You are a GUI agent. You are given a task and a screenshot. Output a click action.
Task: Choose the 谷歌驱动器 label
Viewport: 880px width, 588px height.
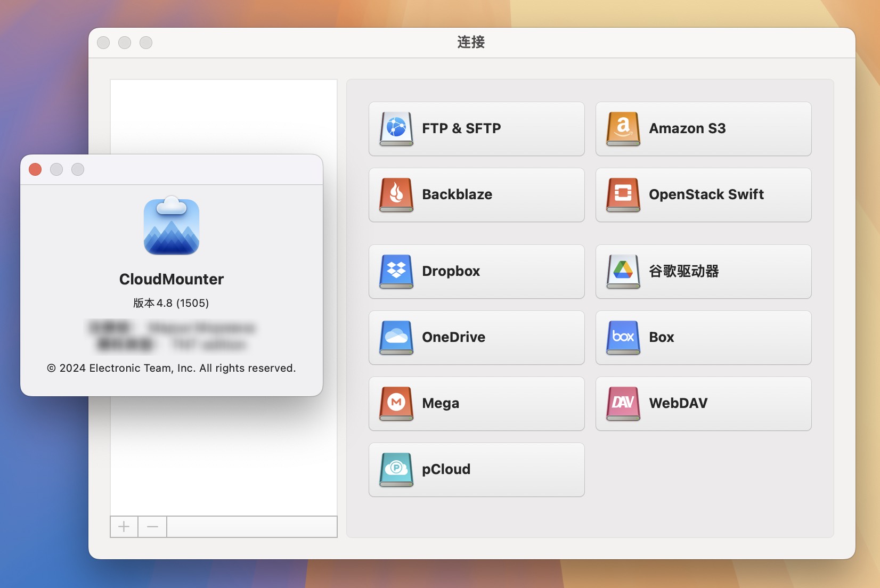pos(684,271)
